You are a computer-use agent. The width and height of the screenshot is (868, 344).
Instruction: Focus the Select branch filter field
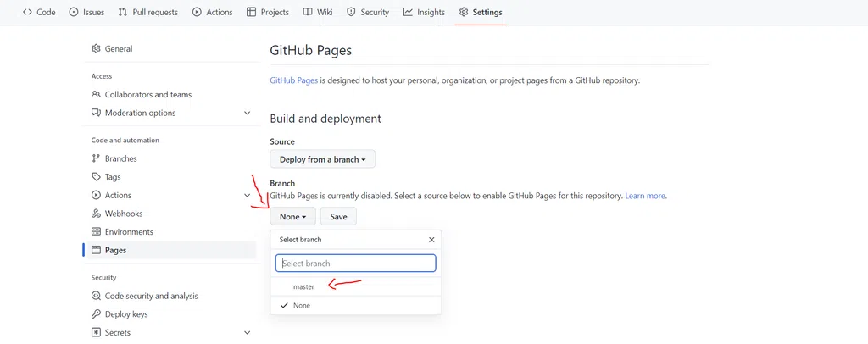(355, 264)
